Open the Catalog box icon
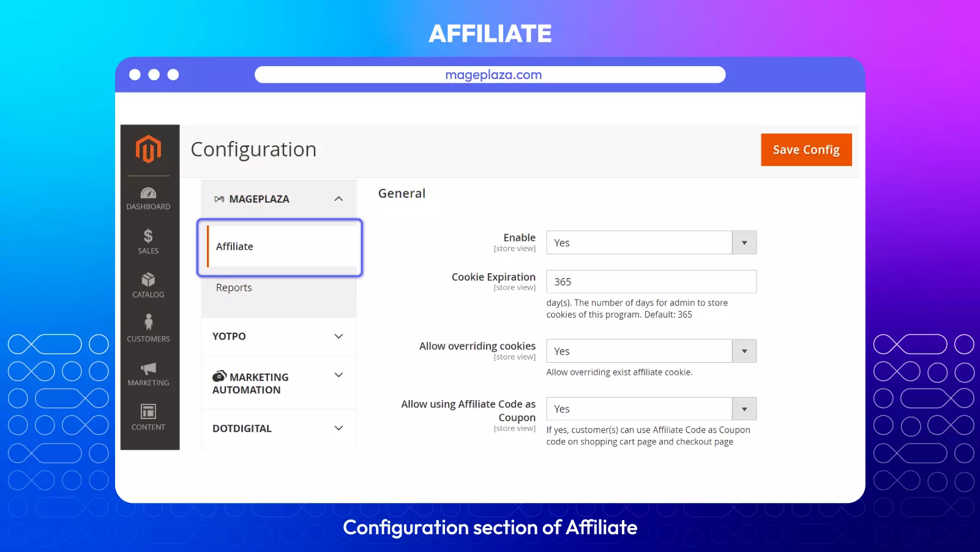The width and height of the screenshot is (980, 552). [x=148, y=280]
